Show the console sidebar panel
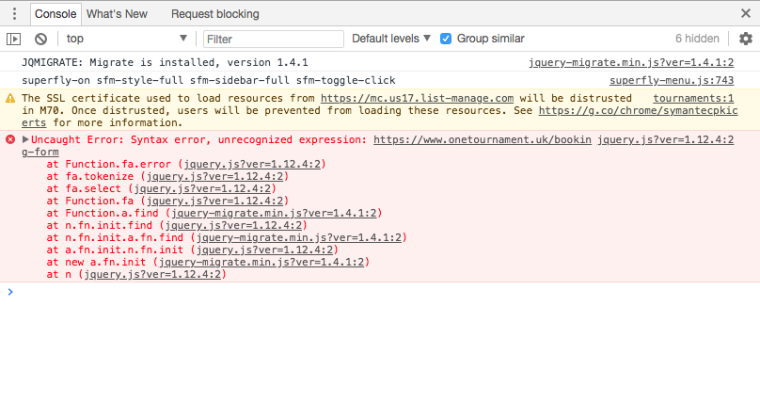Screen dimensions: 760x403 pos(14,39)
